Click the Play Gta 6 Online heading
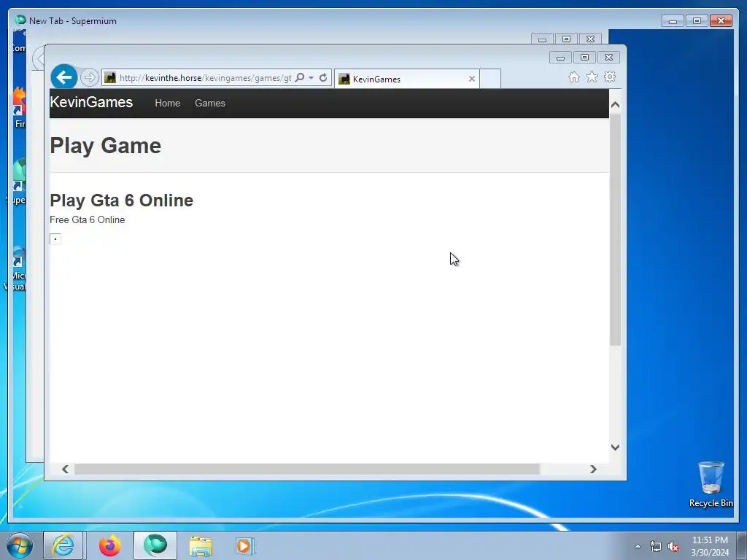 pos(122,201)
